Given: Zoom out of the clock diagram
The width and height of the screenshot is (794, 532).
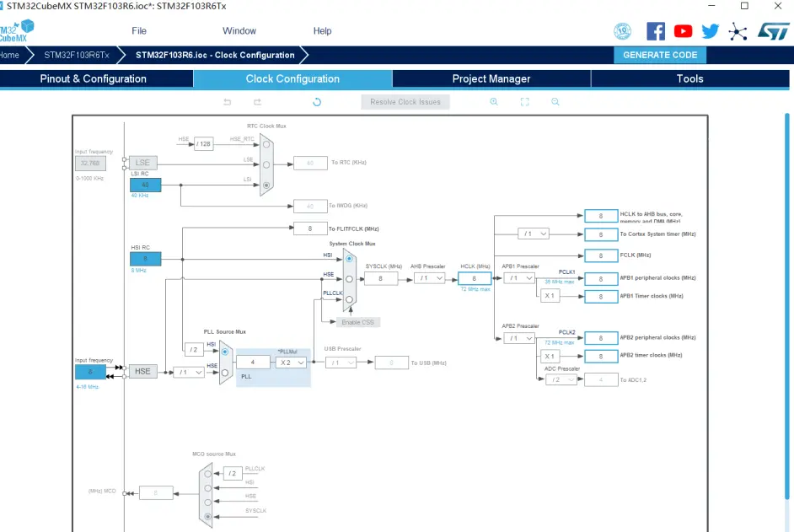Looking at the screenshot, I should [x=555, y=102].
